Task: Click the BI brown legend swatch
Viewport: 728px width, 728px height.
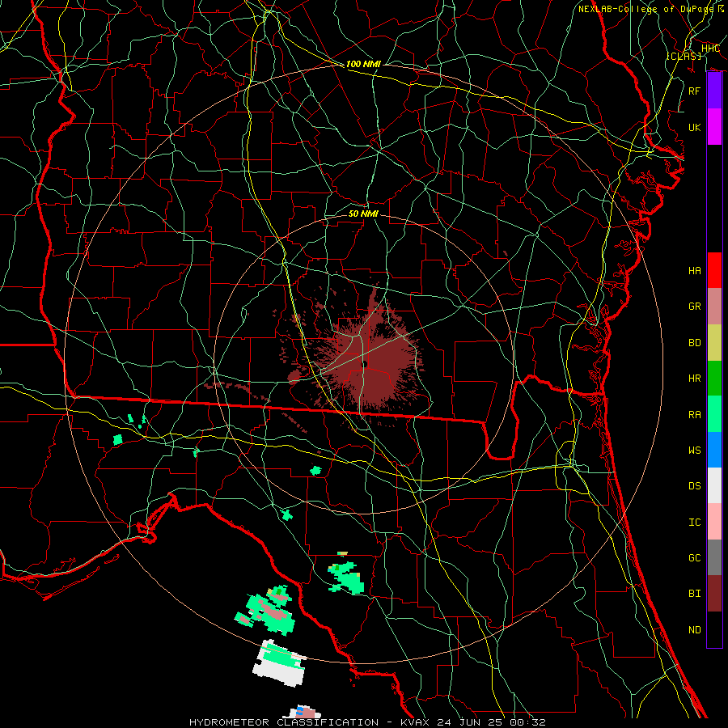Action: 714,594
